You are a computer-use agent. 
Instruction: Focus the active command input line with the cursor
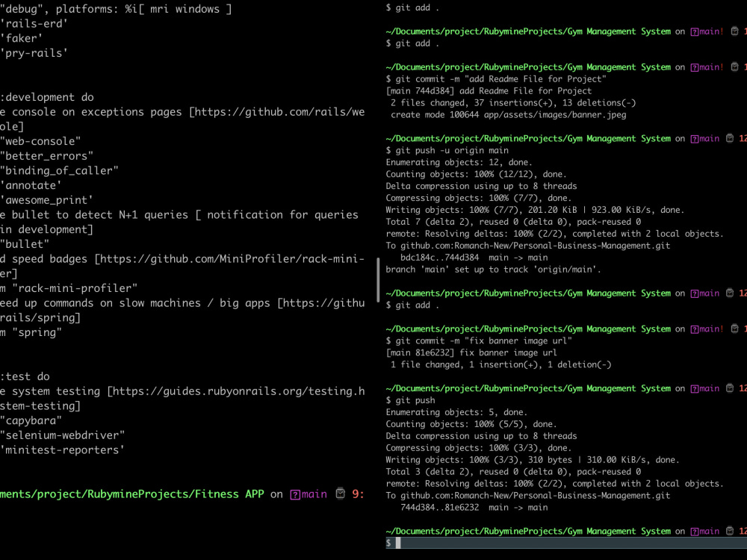coord(566,543)
